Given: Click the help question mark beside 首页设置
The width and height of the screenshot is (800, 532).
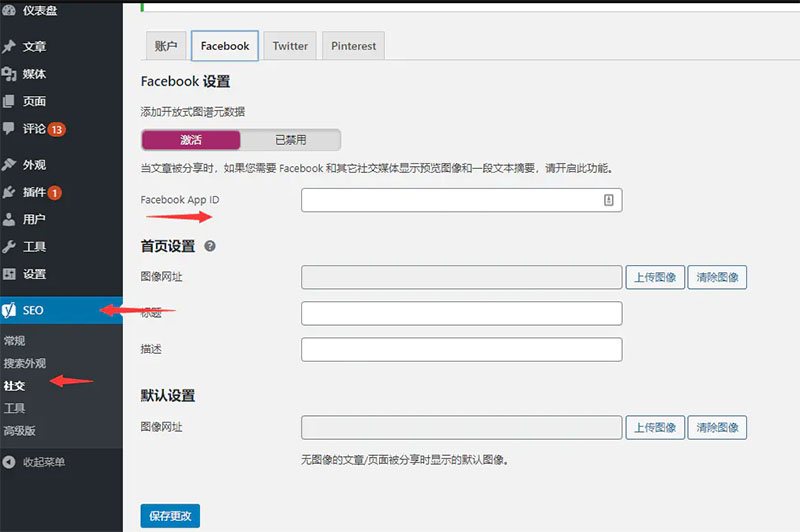Looking at the screenshot, I should click(x=210, y=246).
